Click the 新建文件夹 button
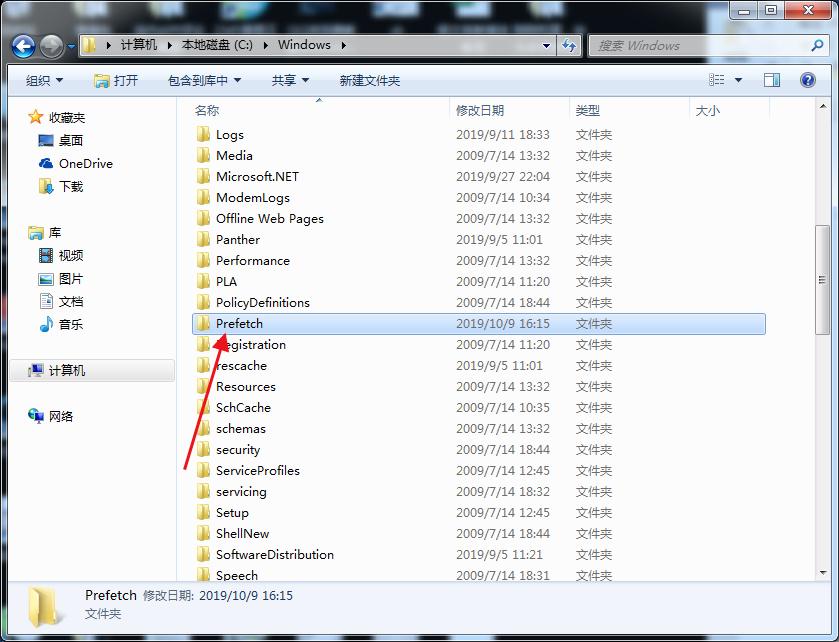The image size is (839, 642). click(369, 80)
